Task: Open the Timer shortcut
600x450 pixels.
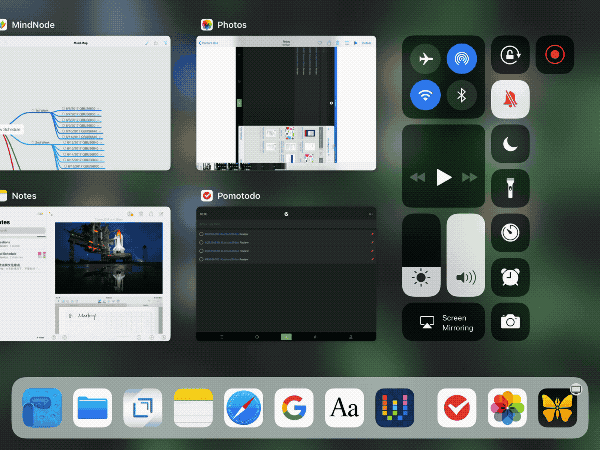Action: [x=510, y=232]
